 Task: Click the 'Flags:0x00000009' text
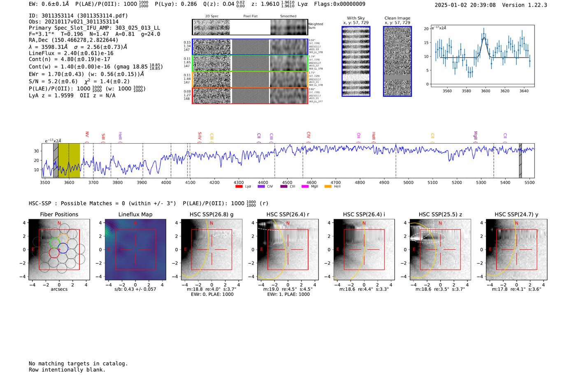pyautogui.click(x=339, y=4)
